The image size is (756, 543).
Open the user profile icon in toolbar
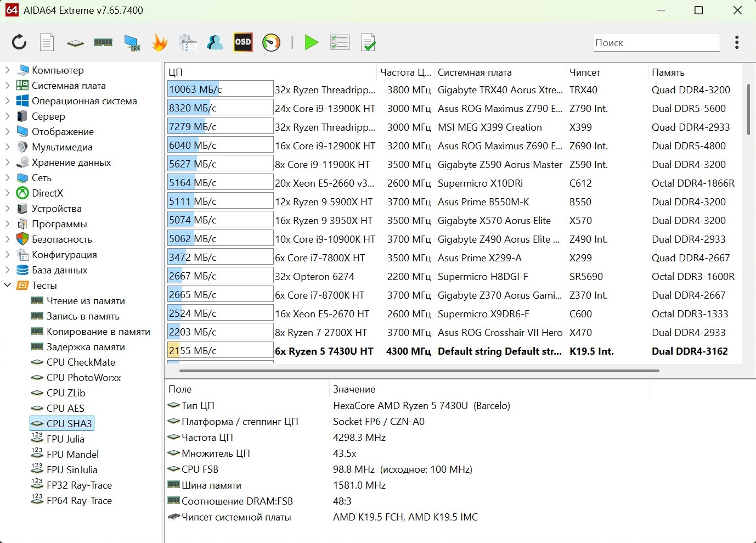(215, 42)
